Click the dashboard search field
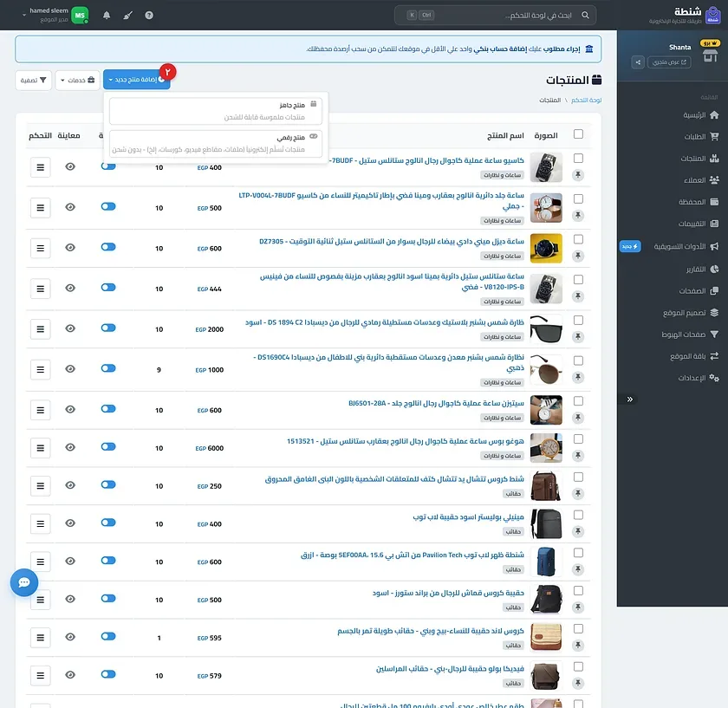The image size is (728, 708). tap(495, 16)
